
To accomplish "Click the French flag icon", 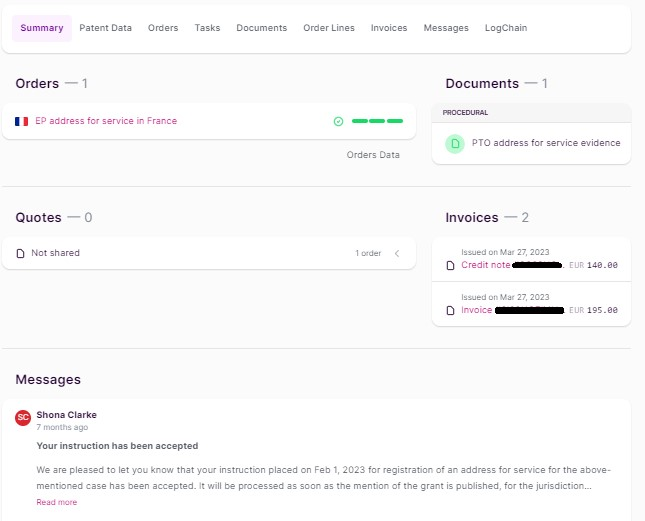I will pyautogui.click(x=22, y=121).
